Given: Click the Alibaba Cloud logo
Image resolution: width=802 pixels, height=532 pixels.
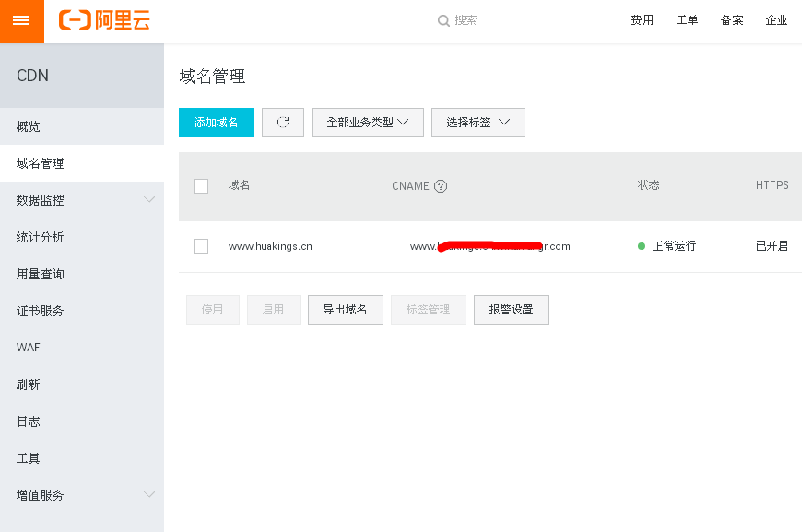Looking at the screenshot, I should tap(104, 20).
